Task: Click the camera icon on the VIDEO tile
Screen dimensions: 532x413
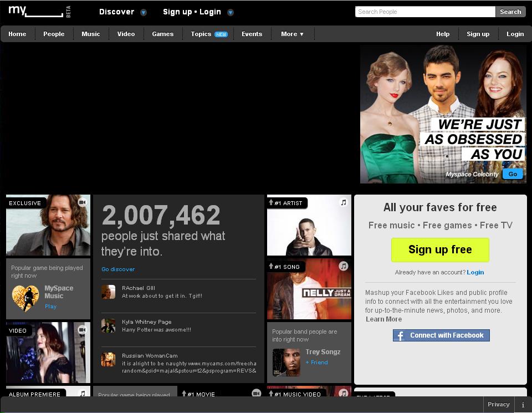Action: pos(83,330)
